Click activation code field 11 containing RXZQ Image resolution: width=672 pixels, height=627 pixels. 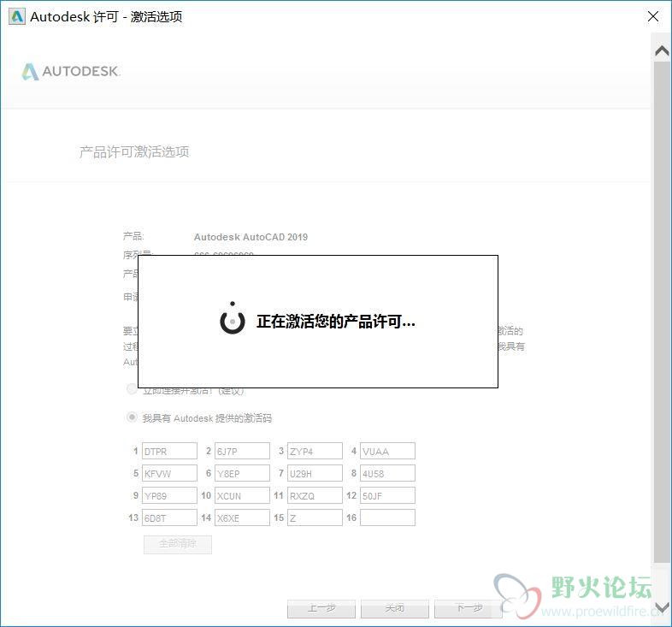coord(315,496)
